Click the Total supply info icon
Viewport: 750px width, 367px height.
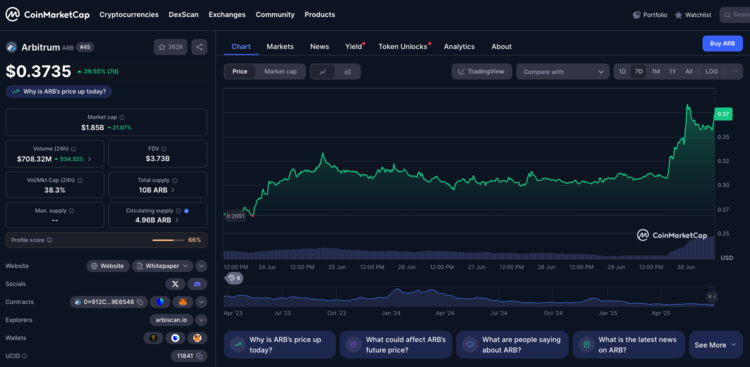click(175, 180)
